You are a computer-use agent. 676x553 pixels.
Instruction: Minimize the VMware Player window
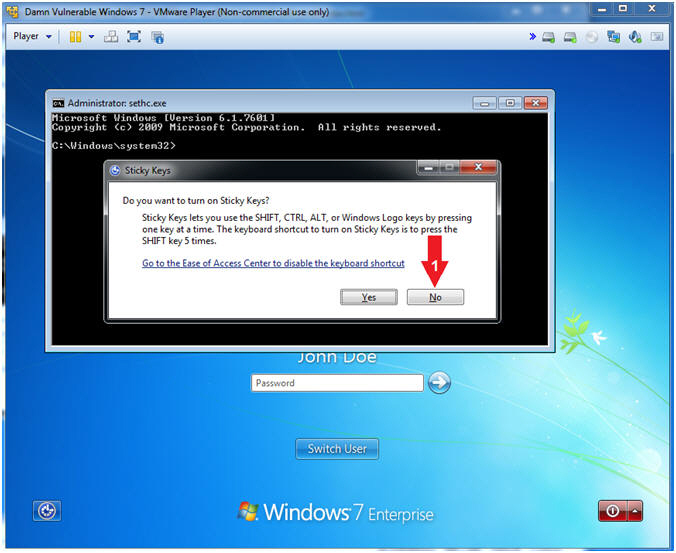[x=602, y=9]
